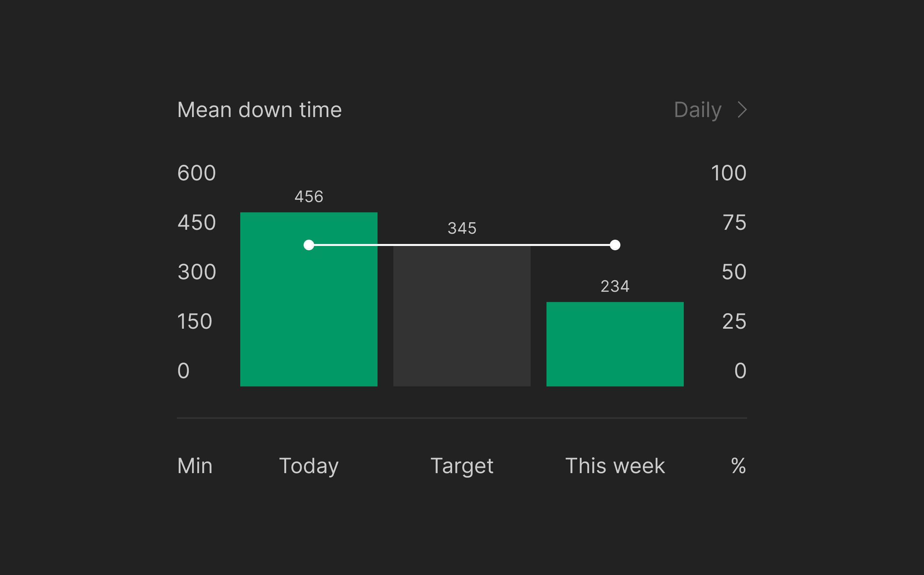Click the Today axis label
Image resolution: width=924 pixels, height=575 pixels.
tap(309, 466)
